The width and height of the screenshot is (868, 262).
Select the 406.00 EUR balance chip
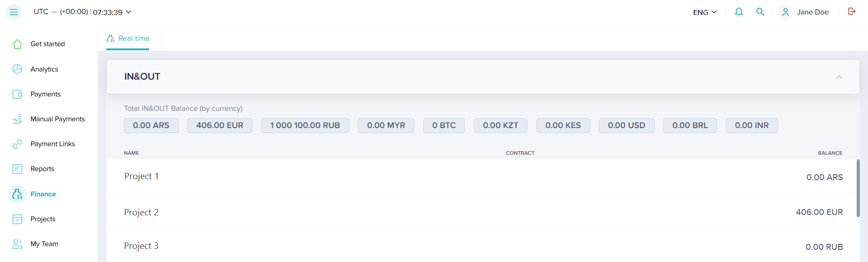tap(219, 125)
